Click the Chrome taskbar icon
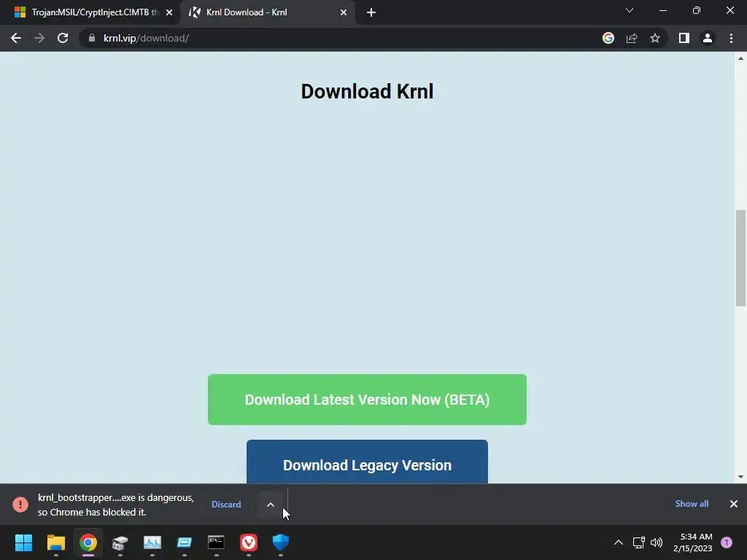 pos(88,542)
